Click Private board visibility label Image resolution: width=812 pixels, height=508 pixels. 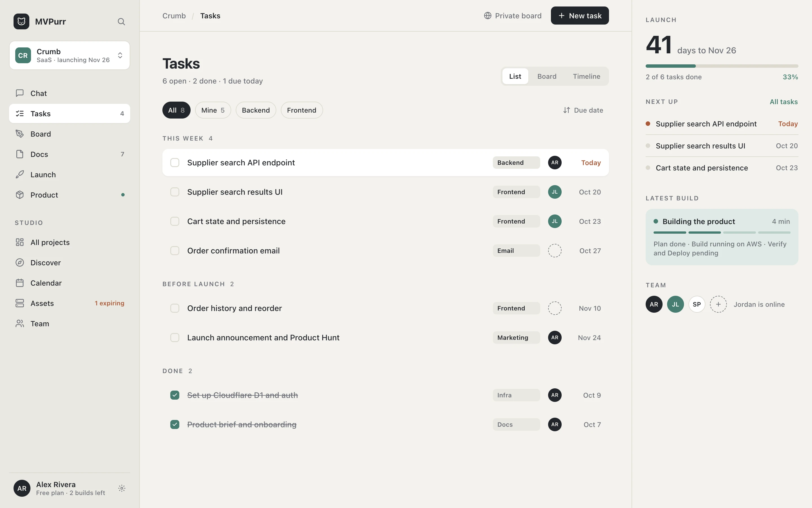tap(518, 16)
